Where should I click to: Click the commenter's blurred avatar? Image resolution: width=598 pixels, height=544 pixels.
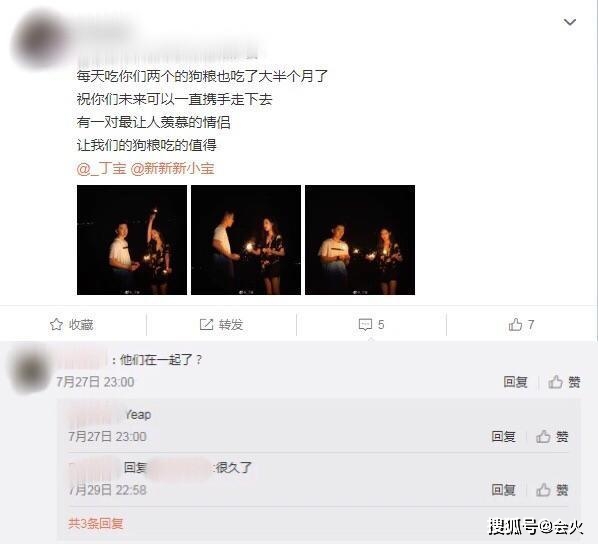click(x=29, y=369)
